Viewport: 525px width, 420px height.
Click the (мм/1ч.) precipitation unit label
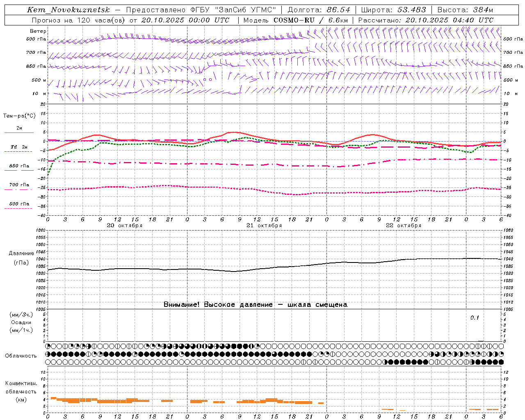21,330
